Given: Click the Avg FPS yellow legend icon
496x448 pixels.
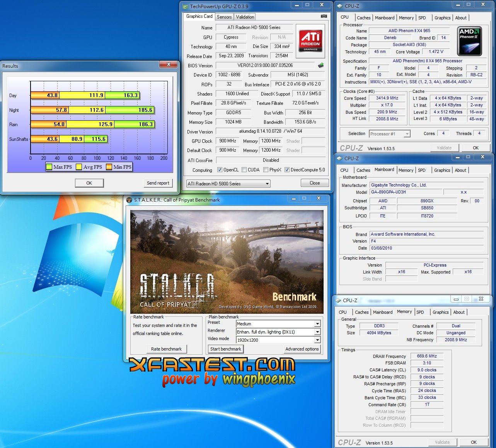Looking at the screenshot, I should point(79,167).
